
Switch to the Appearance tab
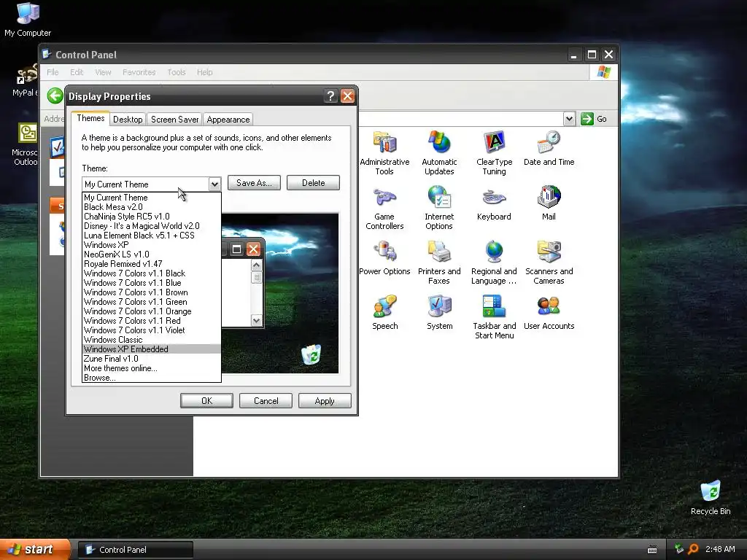pyautogui.click(x=228, y=120)
